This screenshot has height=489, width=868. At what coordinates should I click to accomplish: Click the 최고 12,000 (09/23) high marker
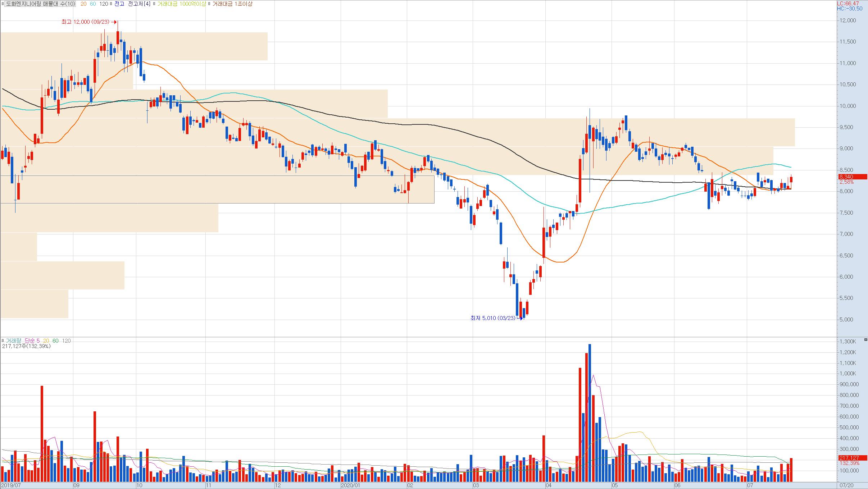click(x=86, y=22)
